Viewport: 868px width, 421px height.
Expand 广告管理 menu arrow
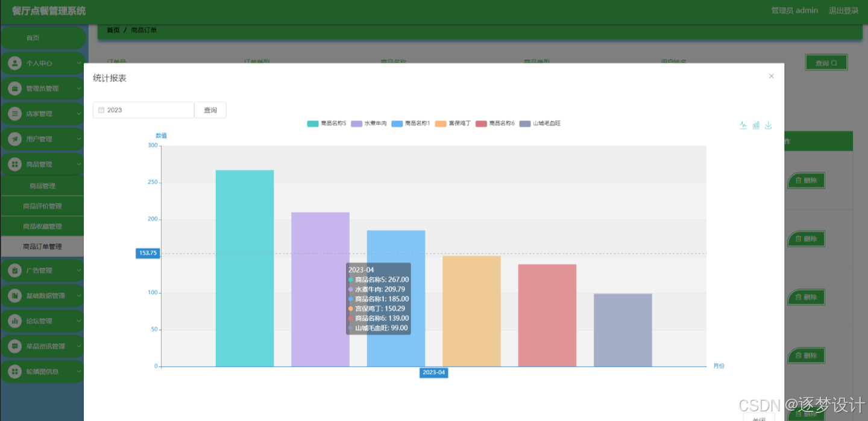pos(79,270)
